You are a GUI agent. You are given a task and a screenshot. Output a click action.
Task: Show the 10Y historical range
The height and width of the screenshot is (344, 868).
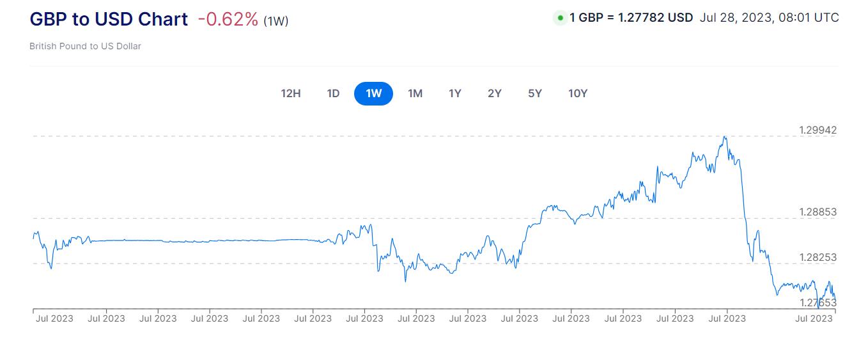578,93
